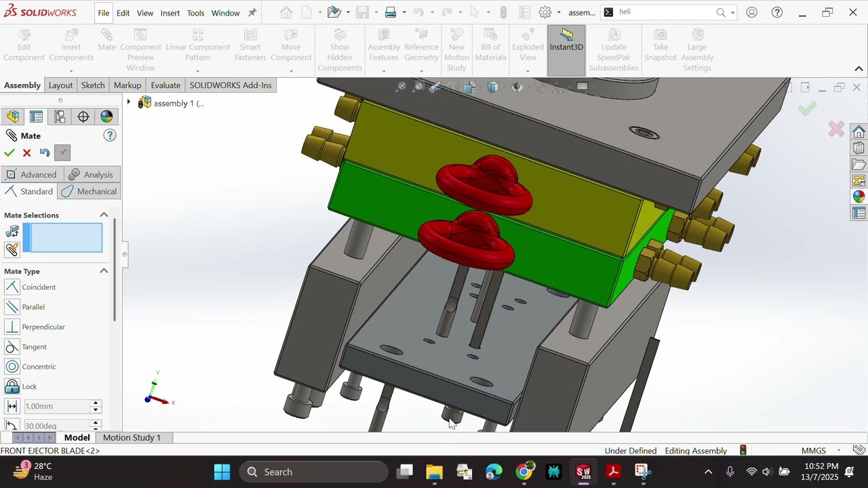Open the Options gear icon
This screenshot has height=488, width=868.
[x=545, y=12]
